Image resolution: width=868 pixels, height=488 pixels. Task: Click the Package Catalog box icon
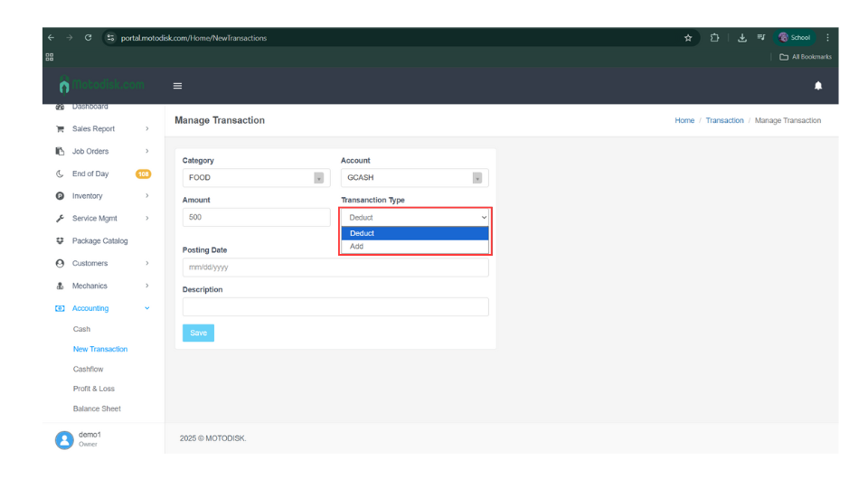pyautogui.click(x=60, y=241)
